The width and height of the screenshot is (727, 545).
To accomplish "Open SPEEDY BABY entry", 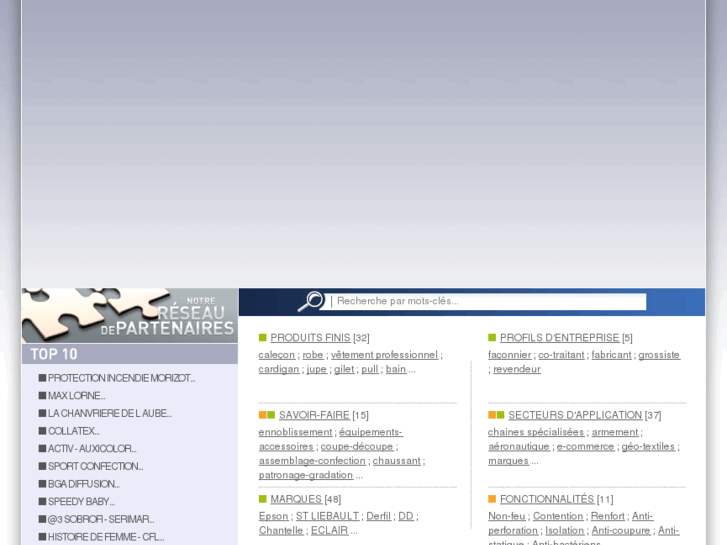I will (81, 502).
